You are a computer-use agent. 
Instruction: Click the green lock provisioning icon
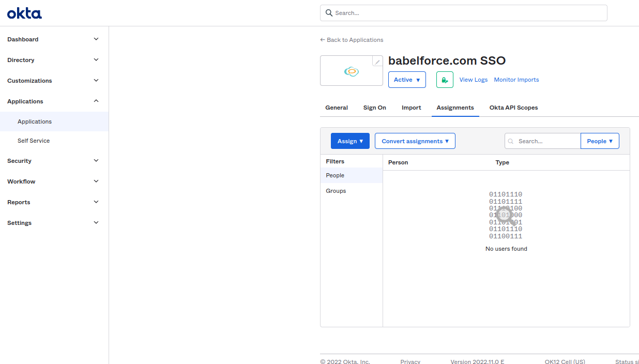pyautogui.click(x=445, y=80)
